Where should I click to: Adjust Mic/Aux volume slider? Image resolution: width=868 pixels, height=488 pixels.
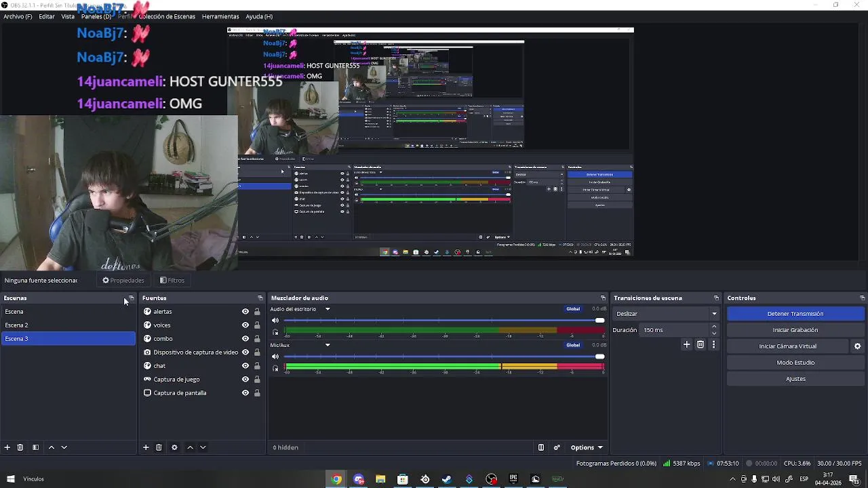click(444, 357)
